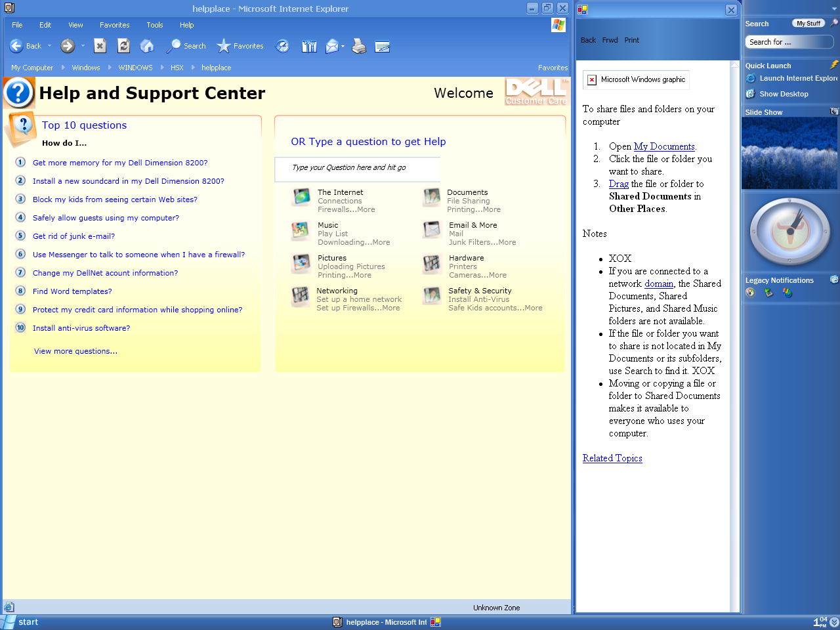Click the My Stuff search scope button
The width and height of the screenshot is (840, 630).
point(808,23)
